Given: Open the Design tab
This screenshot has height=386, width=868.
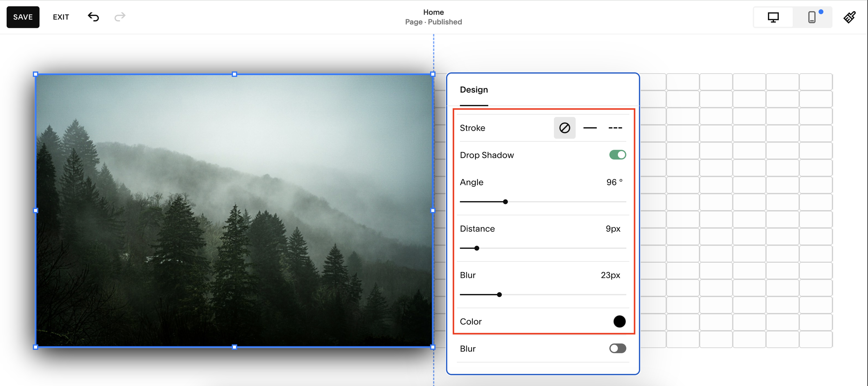Looking at the screenshot, I should pyautogui.click(x=474, y=90).
